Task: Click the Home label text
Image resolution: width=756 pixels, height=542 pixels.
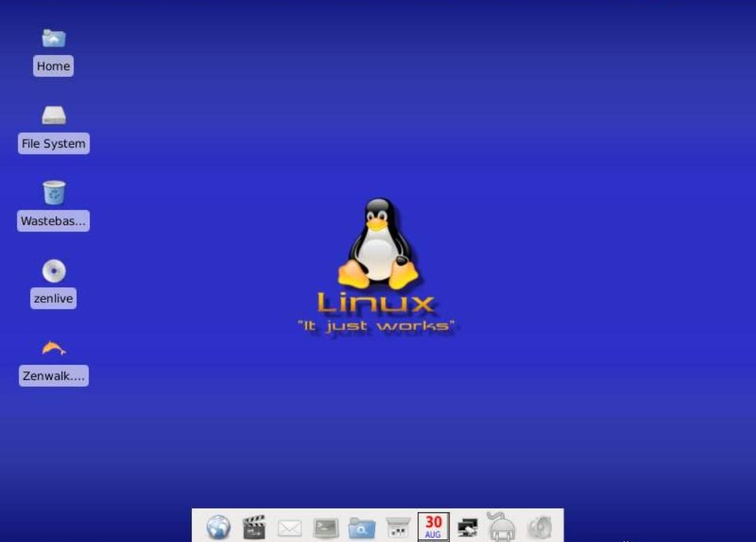Action: click(53, 66)
